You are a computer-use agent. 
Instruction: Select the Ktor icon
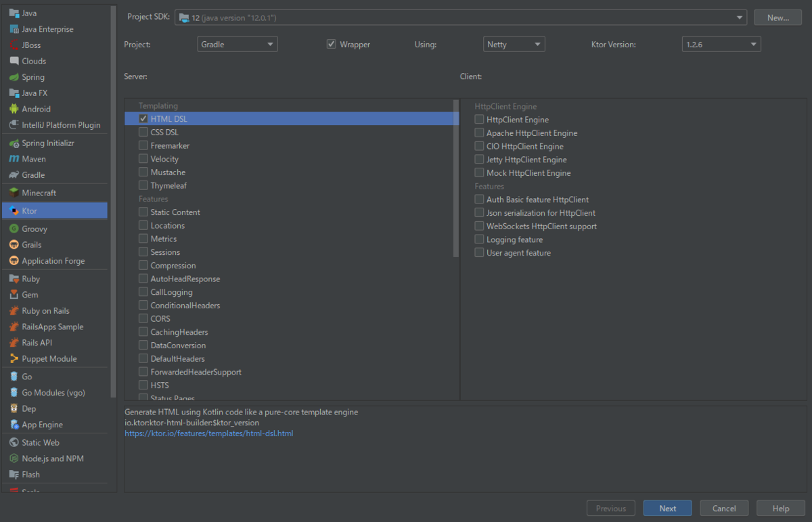[14, 211]
